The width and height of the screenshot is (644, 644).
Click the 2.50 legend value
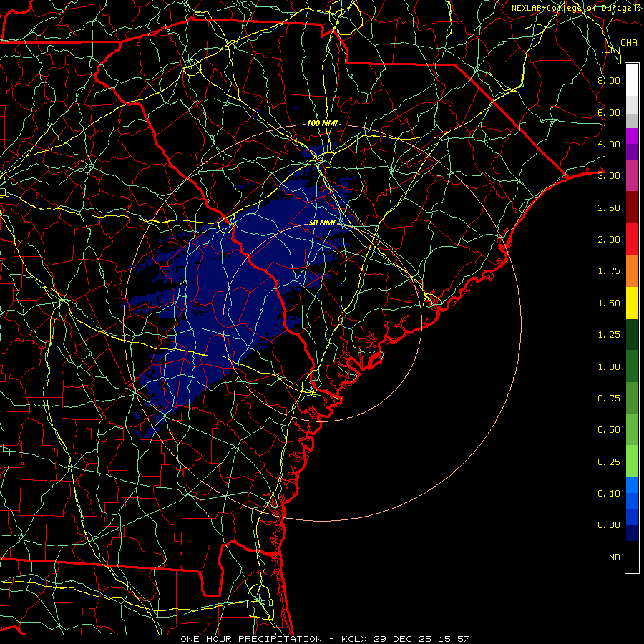(609, 208)
